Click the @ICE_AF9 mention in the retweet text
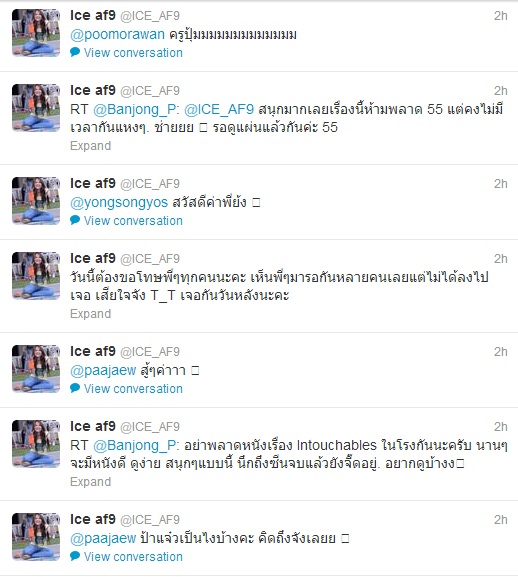Image resolution: width=518 pixels, height=577 pixels. coord(219,109)
